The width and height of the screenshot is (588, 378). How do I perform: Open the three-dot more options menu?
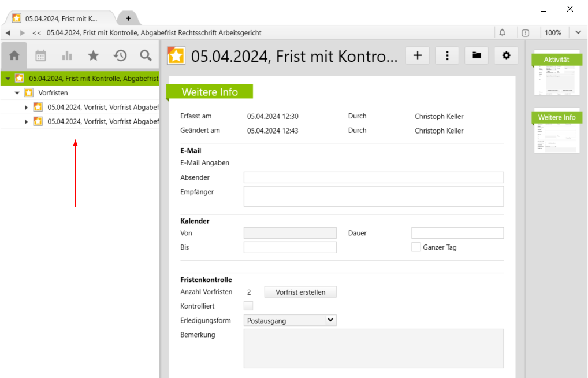coord(446,55)
